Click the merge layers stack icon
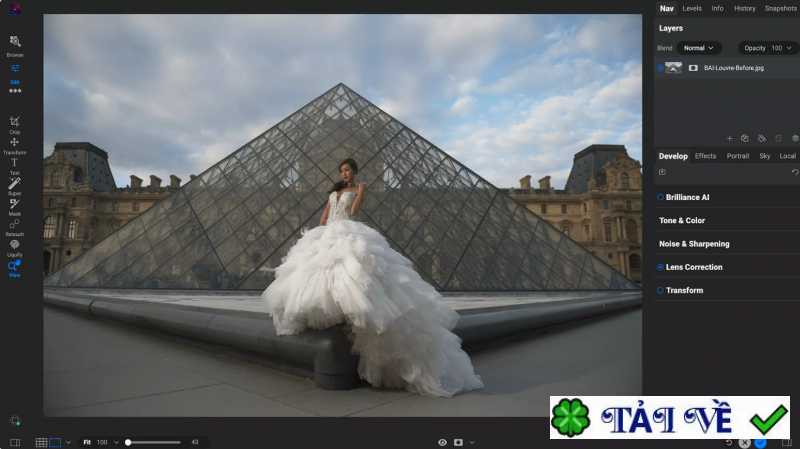 coord(795,138)
